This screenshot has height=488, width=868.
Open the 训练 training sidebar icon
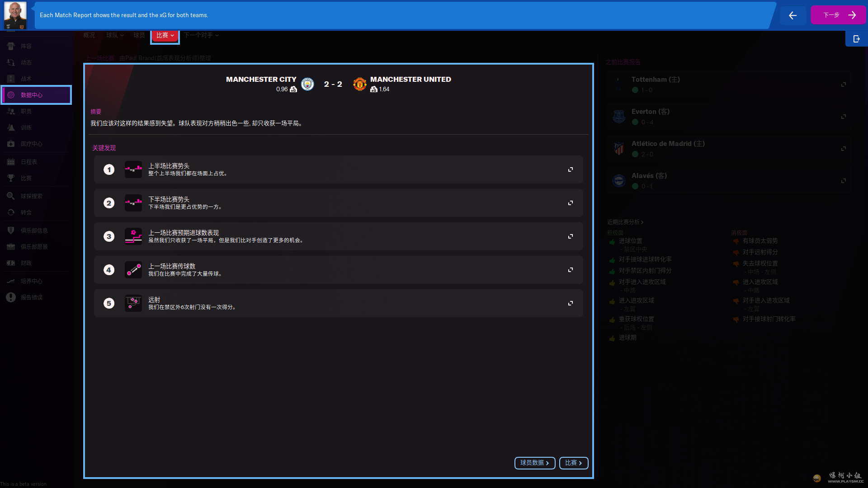pos(11,127)
